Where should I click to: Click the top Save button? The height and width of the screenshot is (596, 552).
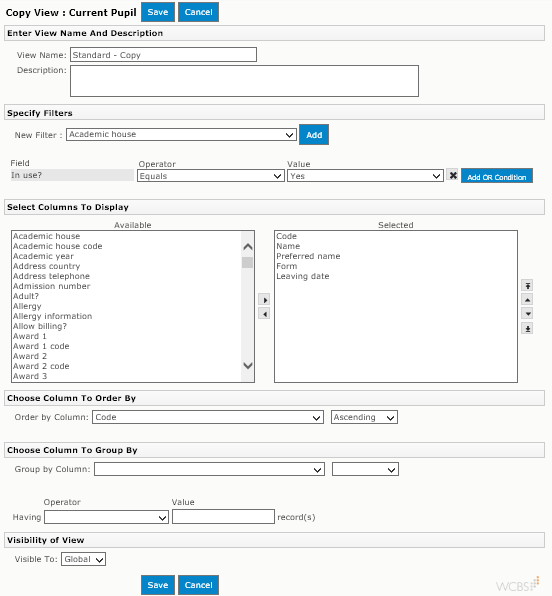point(158,12)
